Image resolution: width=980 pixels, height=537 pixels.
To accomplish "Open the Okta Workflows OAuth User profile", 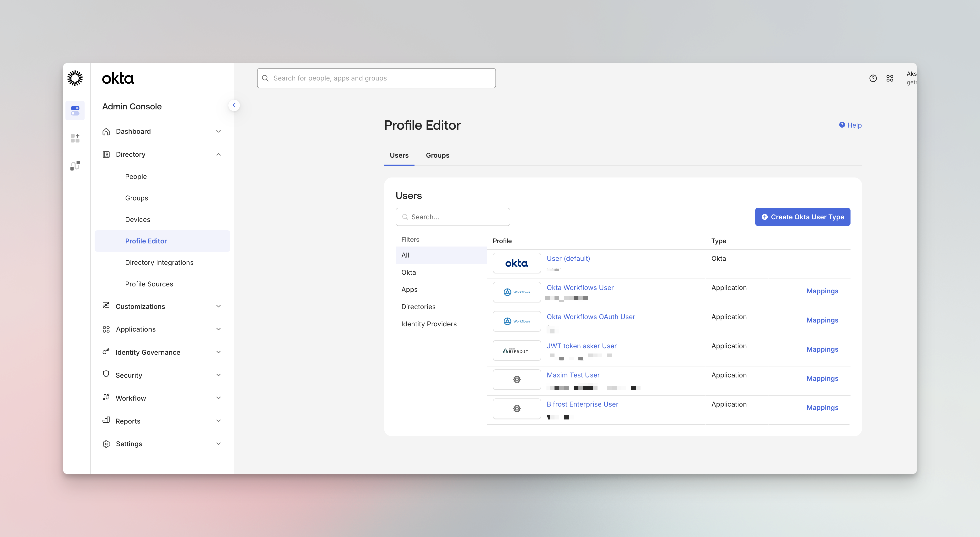I will point(591,317).
